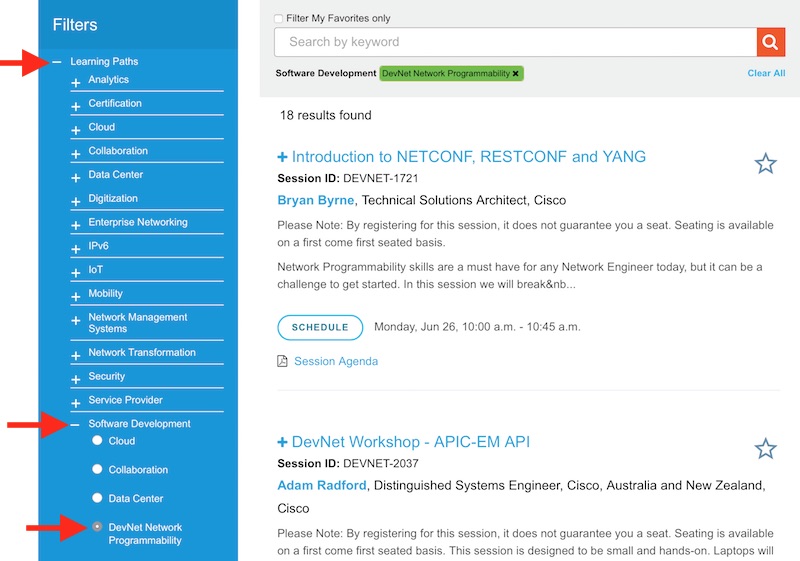Expand the Analytics plus icon
This screenshot has width=800, height=561.
coord(76,81)
